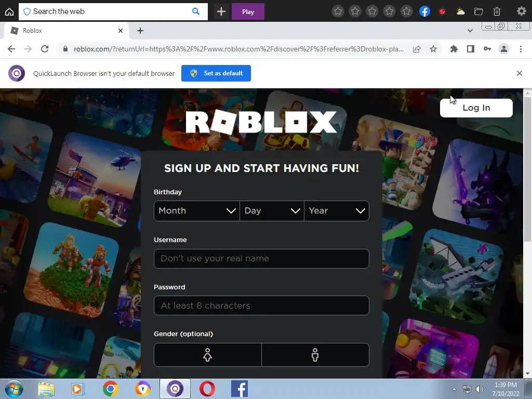Open Windows Explorer from taskbar
The image size is (532, 399).
click(x=46, y=389)
